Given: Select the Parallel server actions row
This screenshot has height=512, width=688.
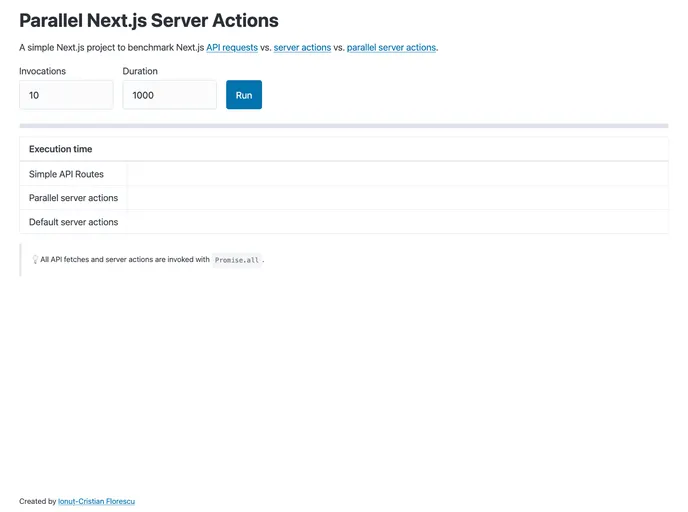Looking at the screenshot, I should click(x=344, y=198).
